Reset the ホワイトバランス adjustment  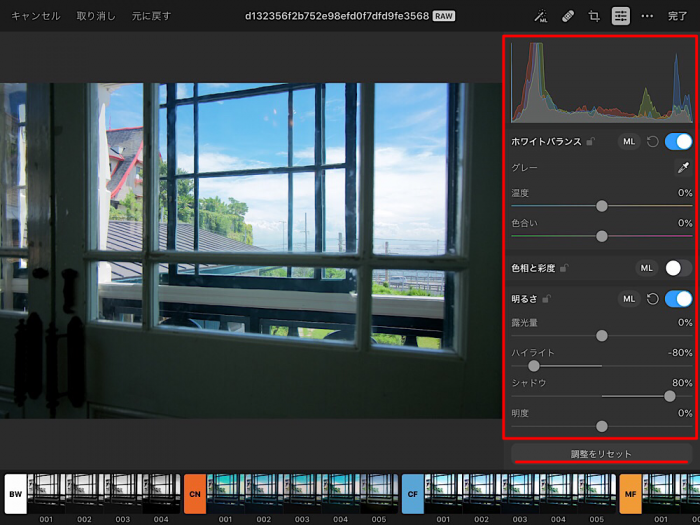tap(653, 142)
